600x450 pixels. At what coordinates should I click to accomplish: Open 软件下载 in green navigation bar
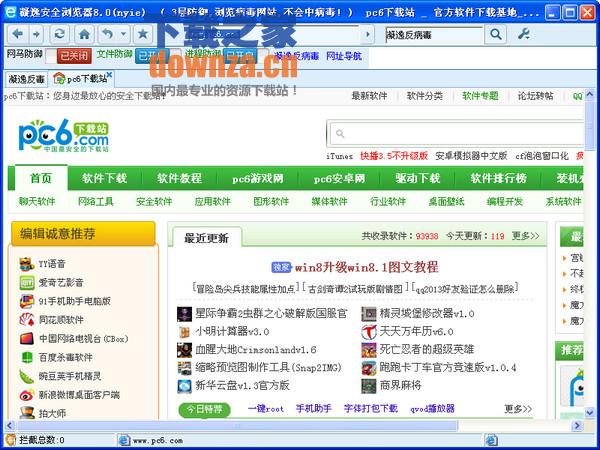click(104, 178)
